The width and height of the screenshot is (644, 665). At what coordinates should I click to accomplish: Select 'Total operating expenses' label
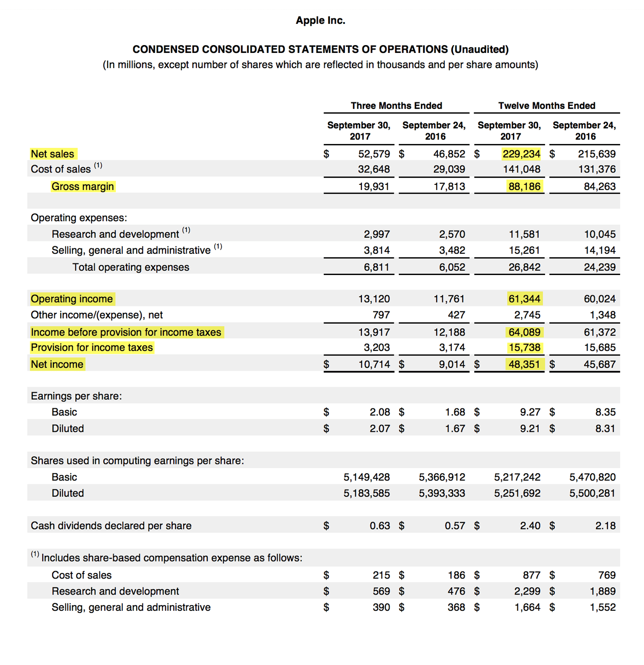coord(131,267)
